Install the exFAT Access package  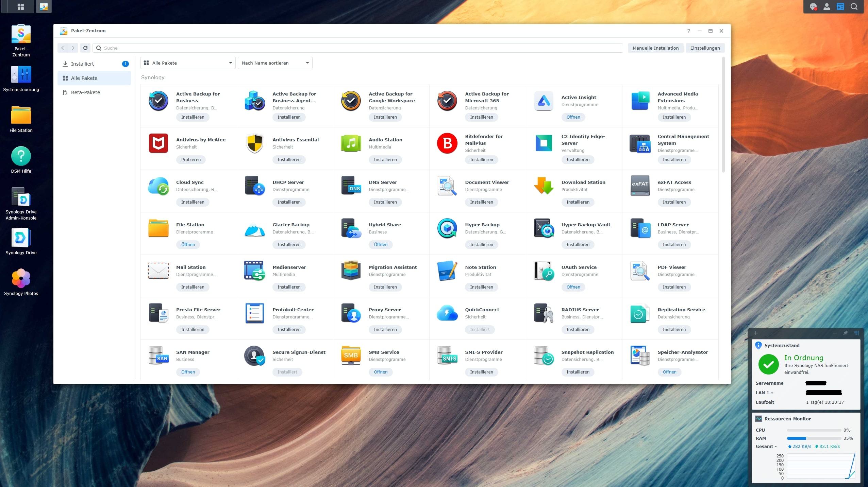pyautogui.click(x=674, y=202)
